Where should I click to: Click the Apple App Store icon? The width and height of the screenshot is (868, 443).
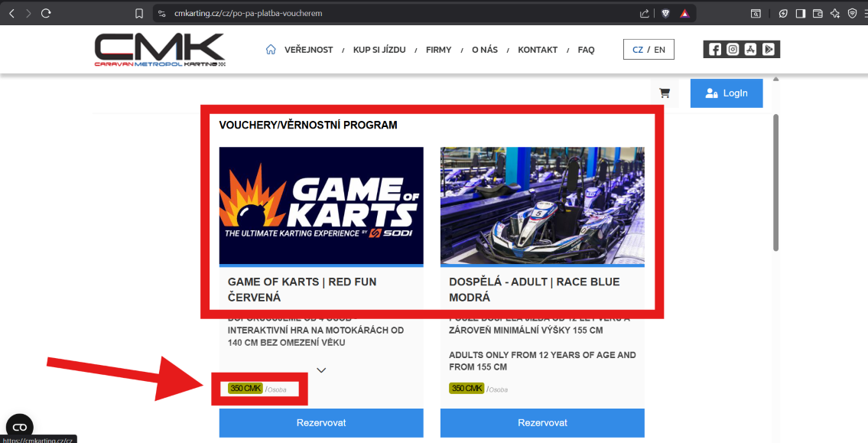(751, 50)
